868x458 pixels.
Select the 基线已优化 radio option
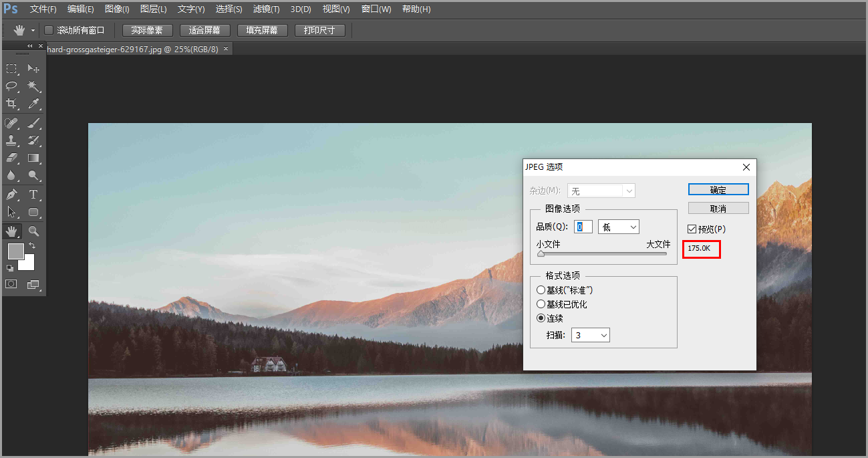541,304
